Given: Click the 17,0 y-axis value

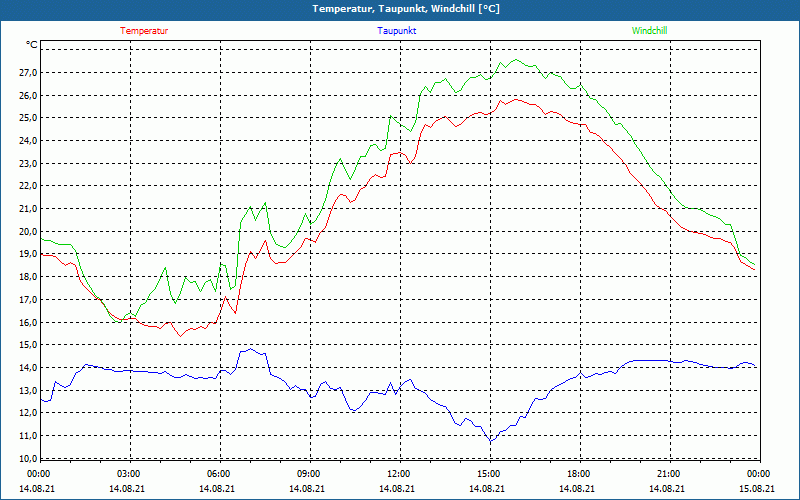Looking at the screenshot, I should click(x=29, y=299).
